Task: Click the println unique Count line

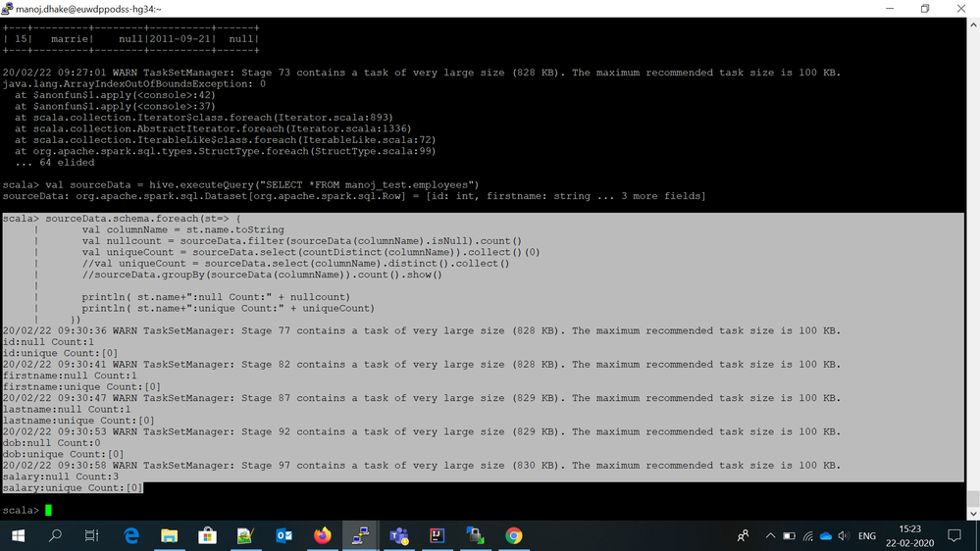Action: click(229, 309)
